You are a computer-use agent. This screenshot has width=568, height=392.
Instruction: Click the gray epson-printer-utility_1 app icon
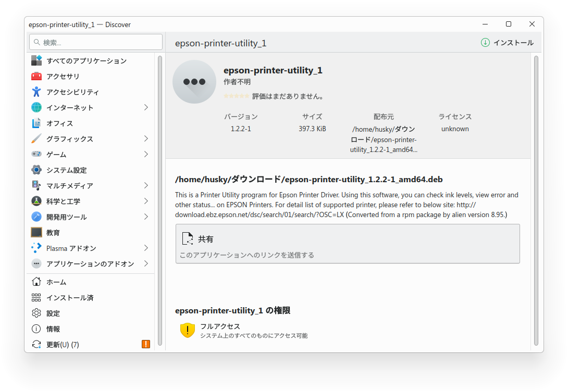194,82
